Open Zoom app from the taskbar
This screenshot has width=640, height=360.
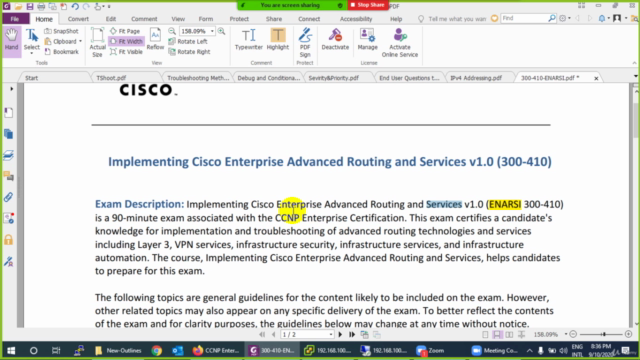click(x=431, y=350)
